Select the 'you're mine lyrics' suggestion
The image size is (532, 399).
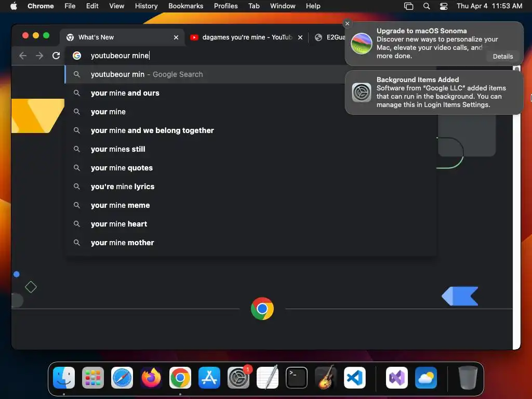click(250, 187)
